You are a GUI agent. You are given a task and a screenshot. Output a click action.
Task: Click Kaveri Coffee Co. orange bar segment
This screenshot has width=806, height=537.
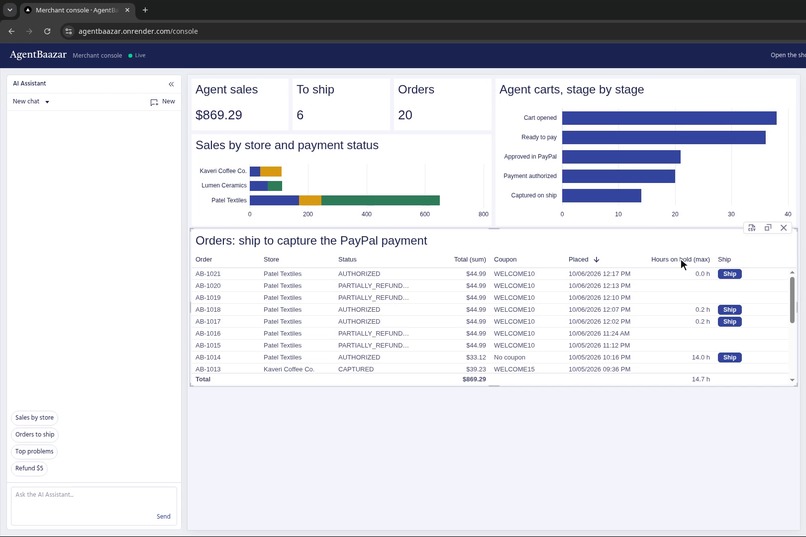coord(270,172)
